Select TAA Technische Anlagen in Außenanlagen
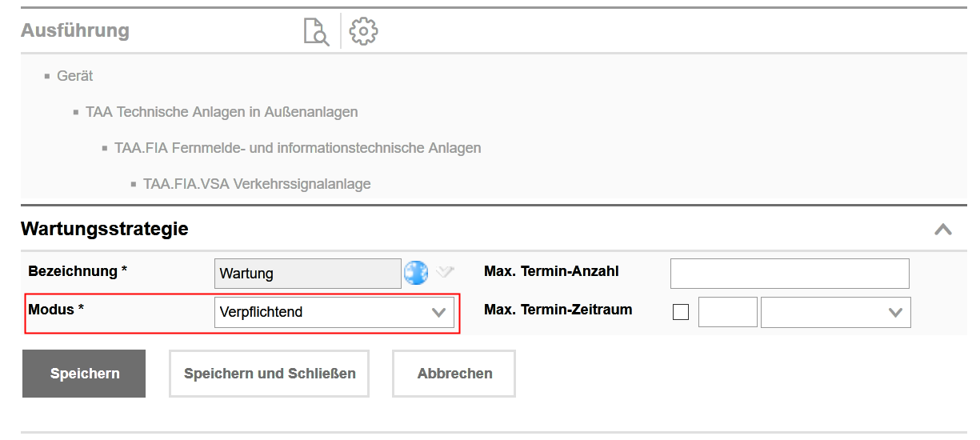Viewport: 980px width, 440px height. 222,112
